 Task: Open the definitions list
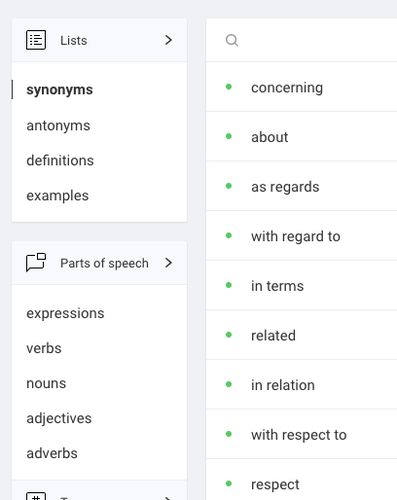click(60, 160)
